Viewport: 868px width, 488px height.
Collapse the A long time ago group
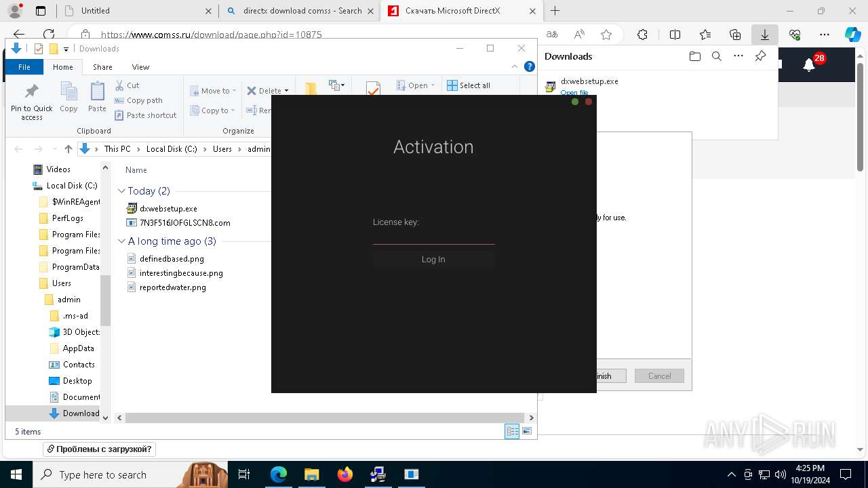coord(121,241)
